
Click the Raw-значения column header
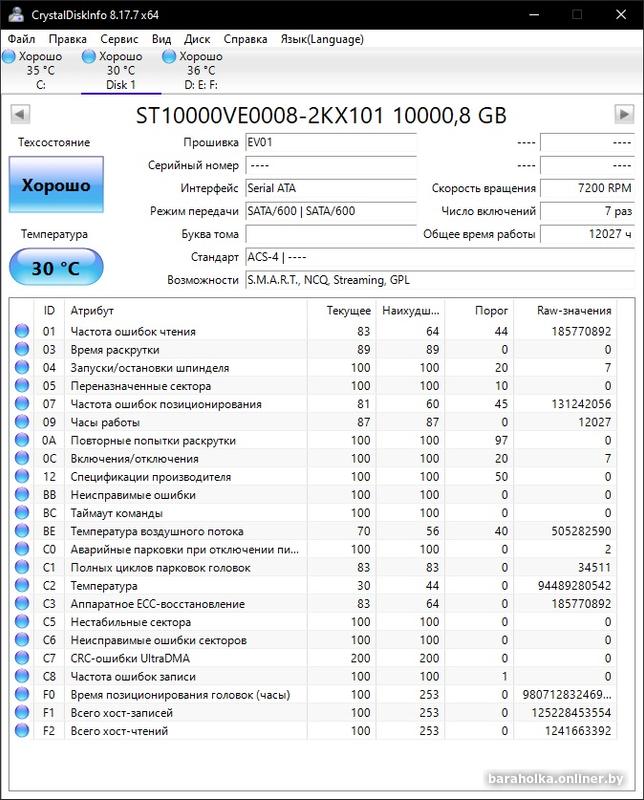click(x=565, y=311)
